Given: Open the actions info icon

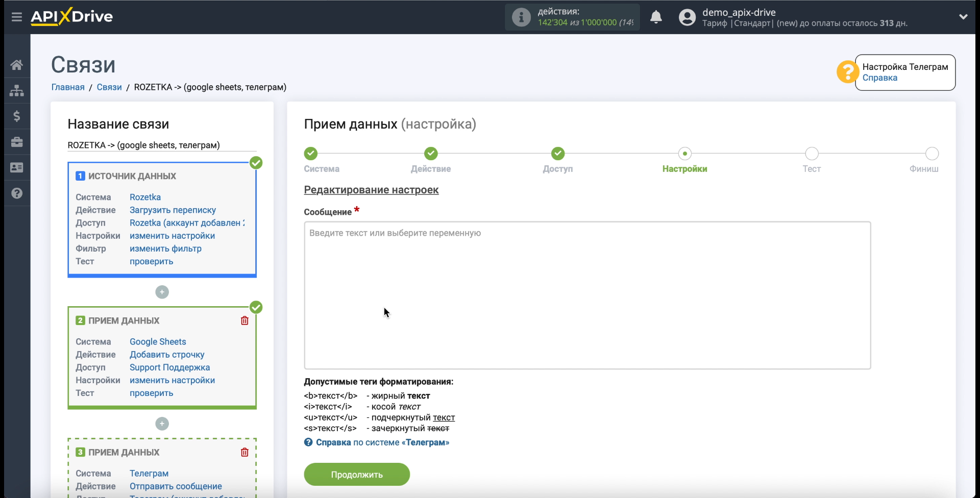Looking at the screenshot, I should pyautogui.click(x=521, y=17).
